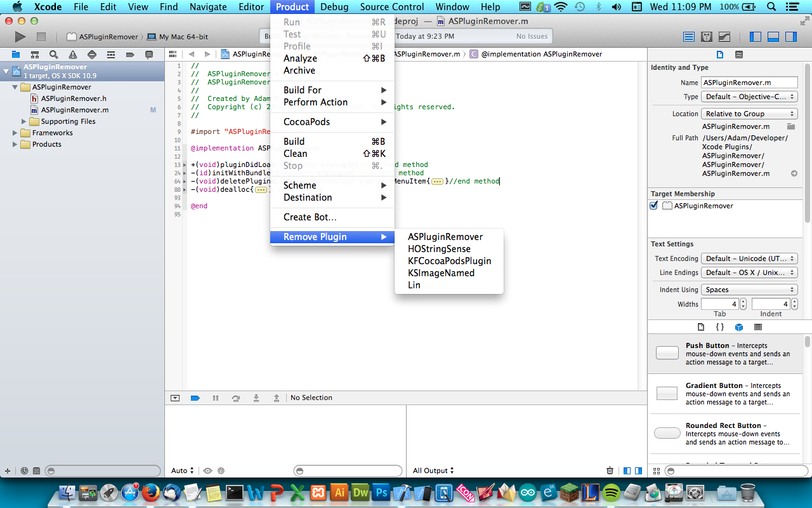Show the Object library cube icon
The image size is (812, 508).
pyautogui.click(x=739, y=327)
